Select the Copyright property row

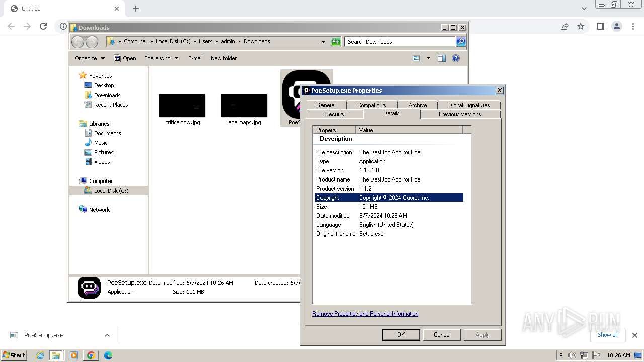point(389,198)
